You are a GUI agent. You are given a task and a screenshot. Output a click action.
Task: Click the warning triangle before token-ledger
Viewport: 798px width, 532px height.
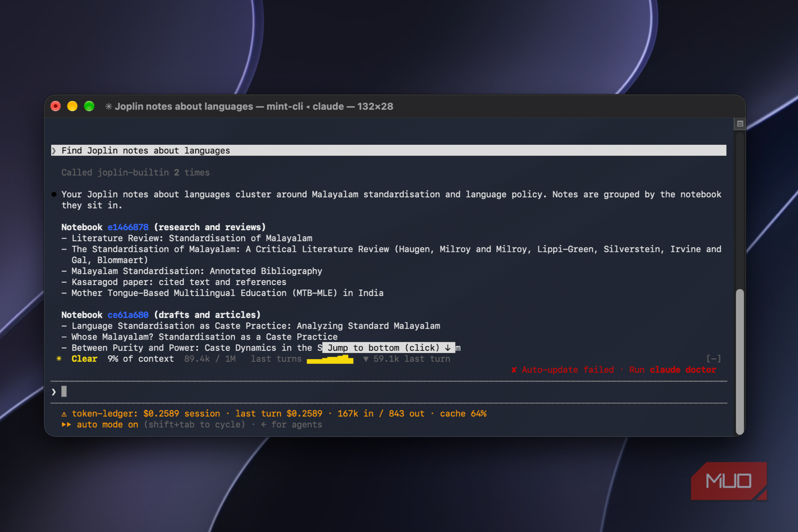64,414
